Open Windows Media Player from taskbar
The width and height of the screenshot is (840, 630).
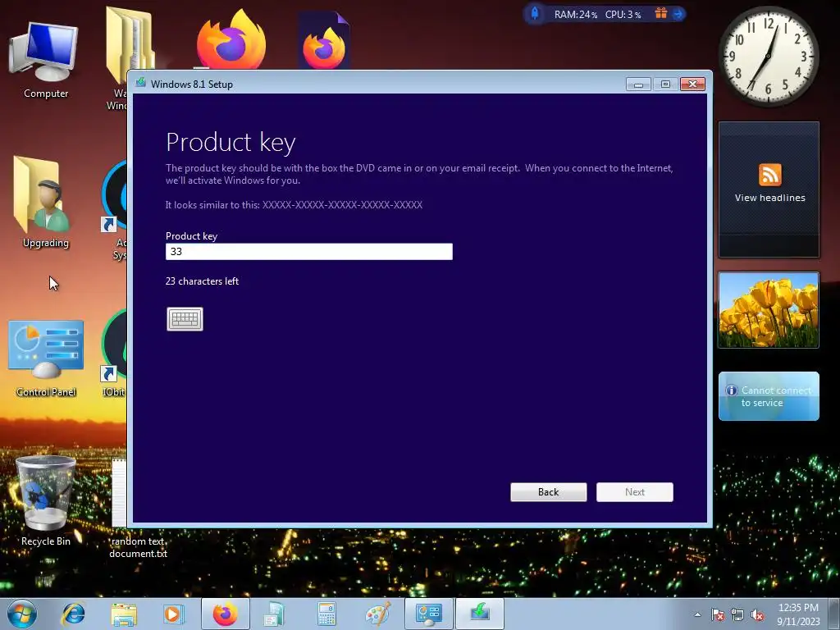coord(173,614)
